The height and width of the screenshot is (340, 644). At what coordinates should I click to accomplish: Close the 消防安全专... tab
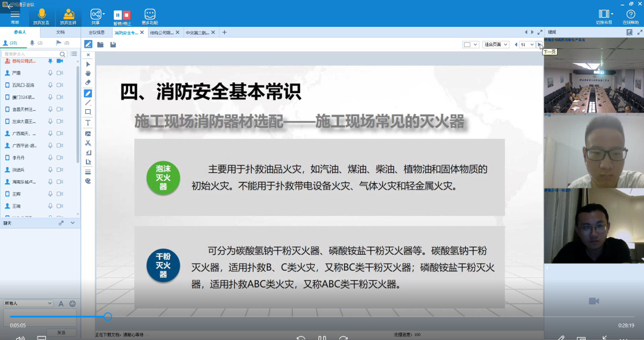[x=142, y=32]
